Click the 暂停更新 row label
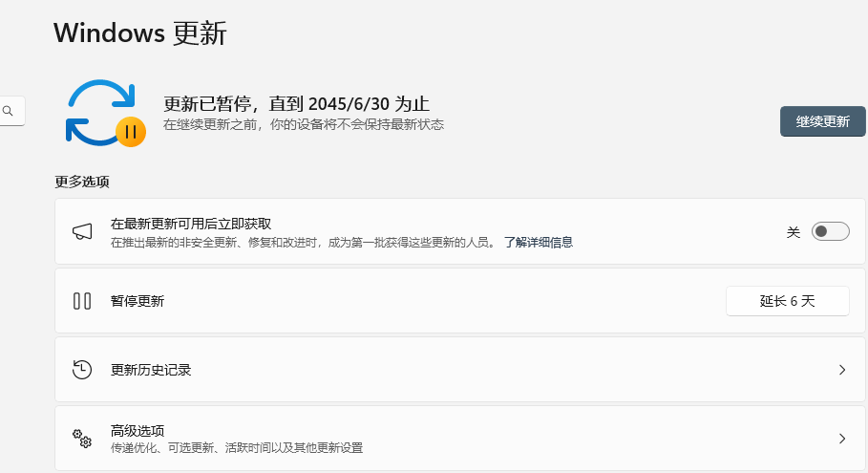Viewport: 868px width, 473px height. [138, 301]
